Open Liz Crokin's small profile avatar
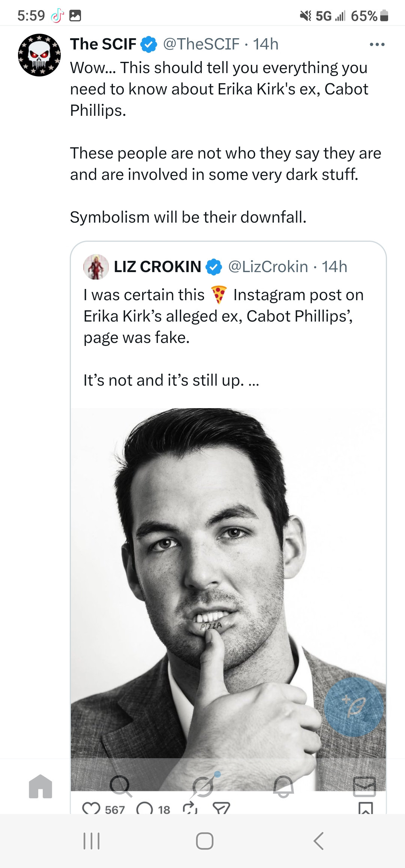Screen dimensions: 405x868 pos(96,267)
